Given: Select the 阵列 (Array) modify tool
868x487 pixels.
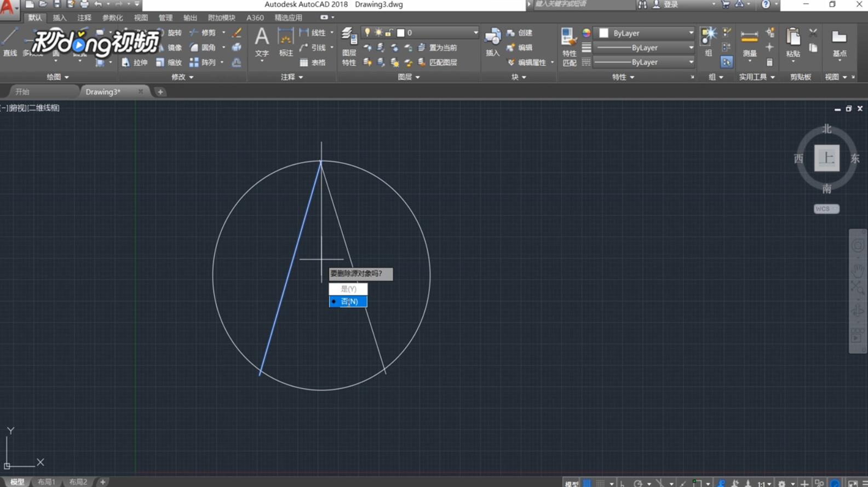Looking at the screenshot, I should 203,62.
